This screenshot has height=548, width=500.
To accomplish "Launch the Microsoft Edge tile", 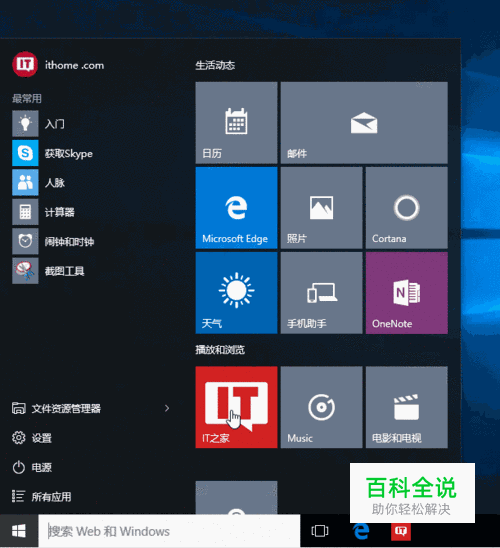I will pos(236,208).
